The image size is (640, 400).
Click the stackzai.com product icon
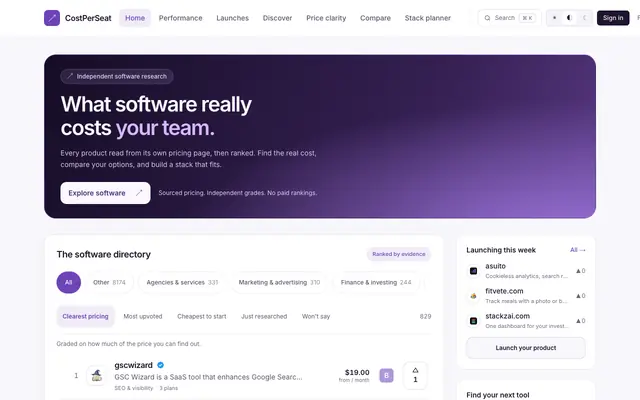[x=473, y=321]
